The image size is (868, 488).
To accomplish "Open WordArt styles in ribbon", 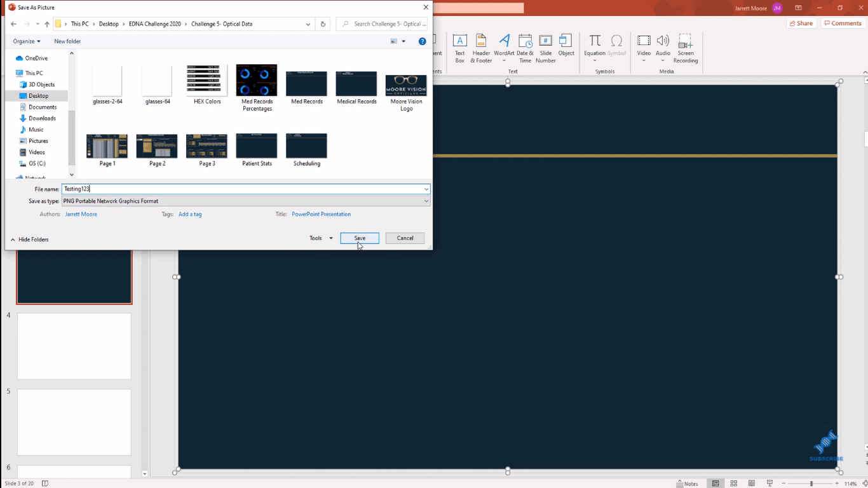I will click(x=504, y=48).
